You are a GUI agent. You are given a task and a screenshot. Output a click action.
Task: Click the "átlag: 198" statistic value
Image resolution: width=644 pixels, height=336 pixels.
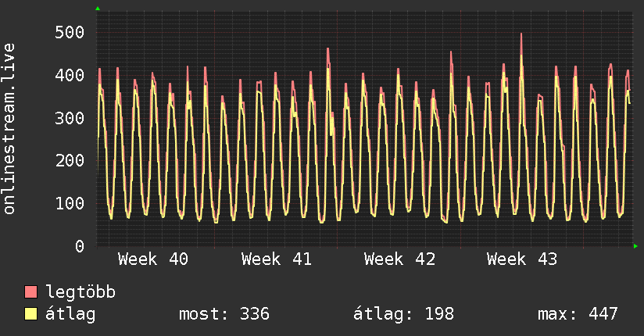[x=403, y=314]
